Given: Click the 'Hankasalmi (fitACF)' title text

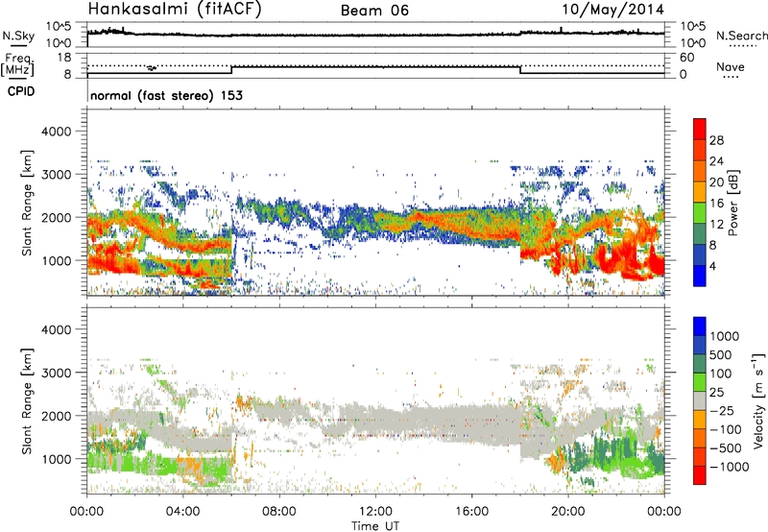Looking at the screenshot, I should [x=175, y=9].
